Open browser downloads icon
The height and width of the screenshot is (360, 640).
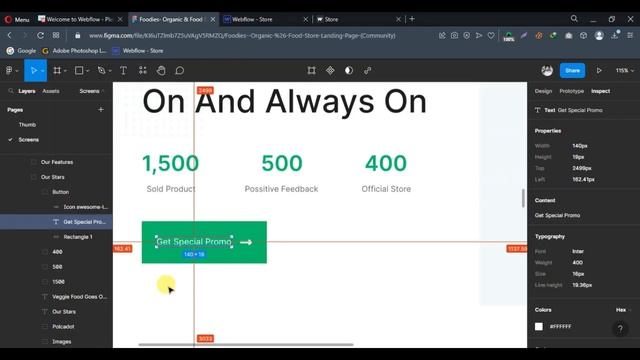[x=615, y=36]
